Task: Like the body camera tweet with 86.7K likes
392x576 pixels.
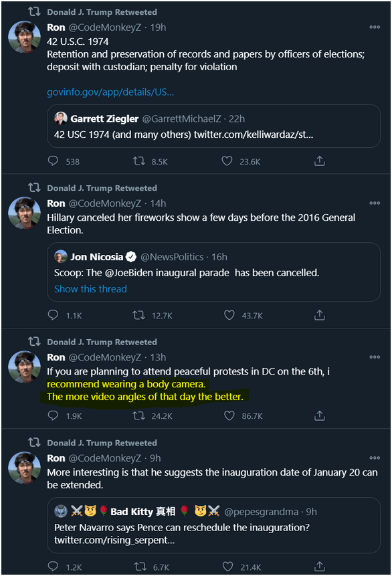Action: (229, 416)
